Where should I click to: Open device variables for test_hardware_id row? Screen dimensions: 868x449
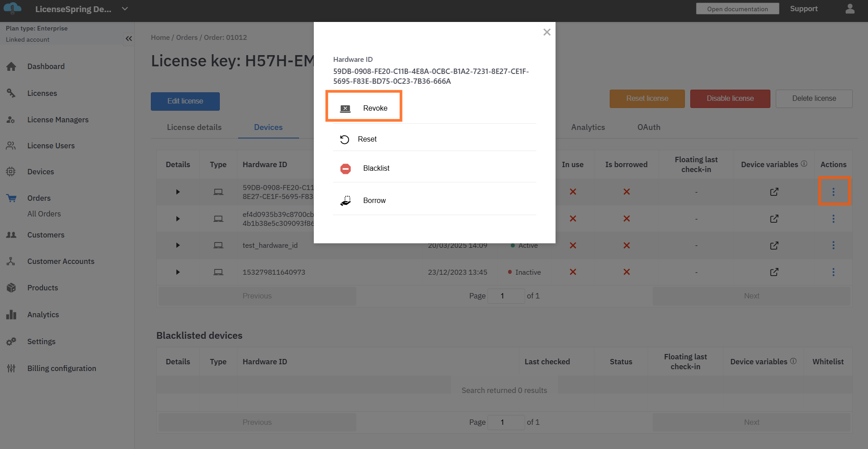[x=774, y=246]
